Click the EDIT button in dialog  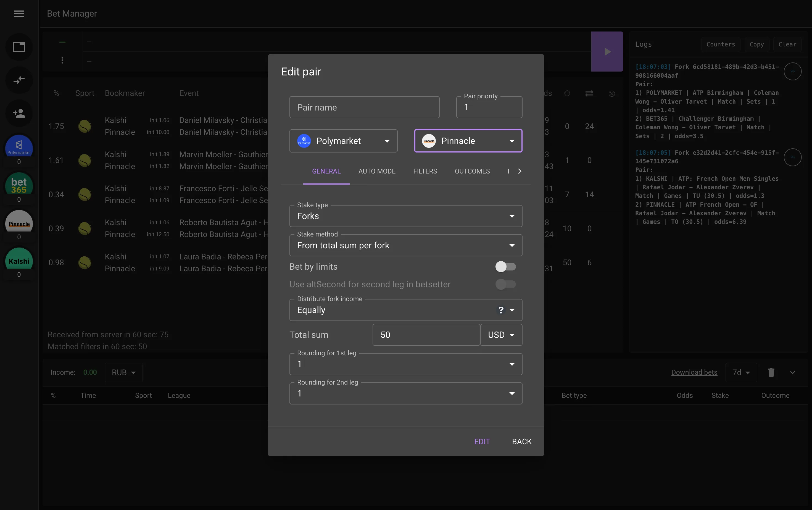pos(482,441)
